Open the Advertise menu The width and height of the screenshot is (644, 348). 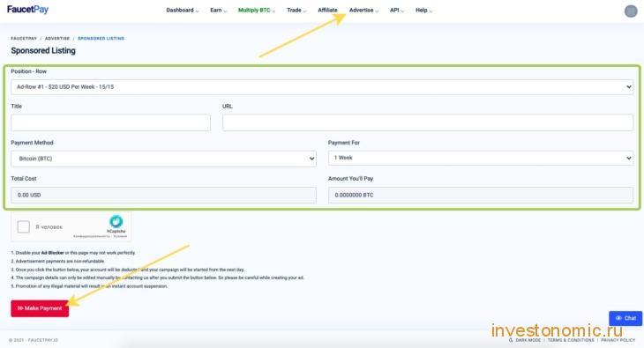[363, 11]
